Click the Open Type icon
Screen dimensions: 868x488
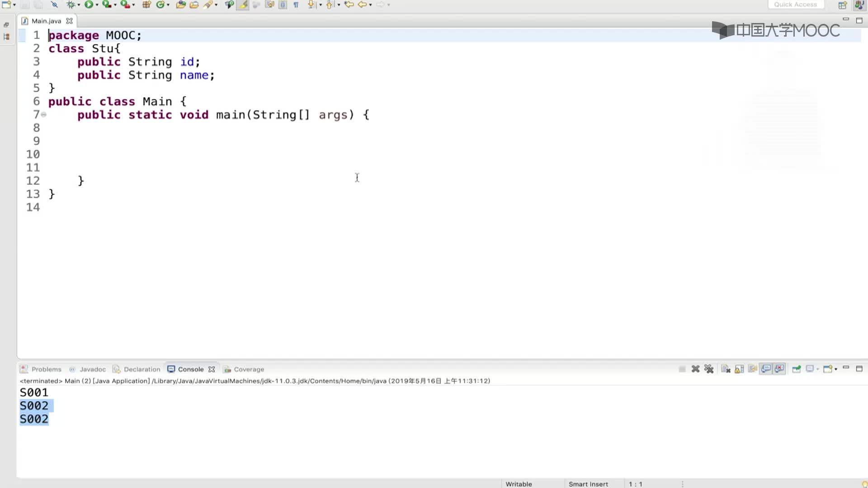(x=181, y=5)
